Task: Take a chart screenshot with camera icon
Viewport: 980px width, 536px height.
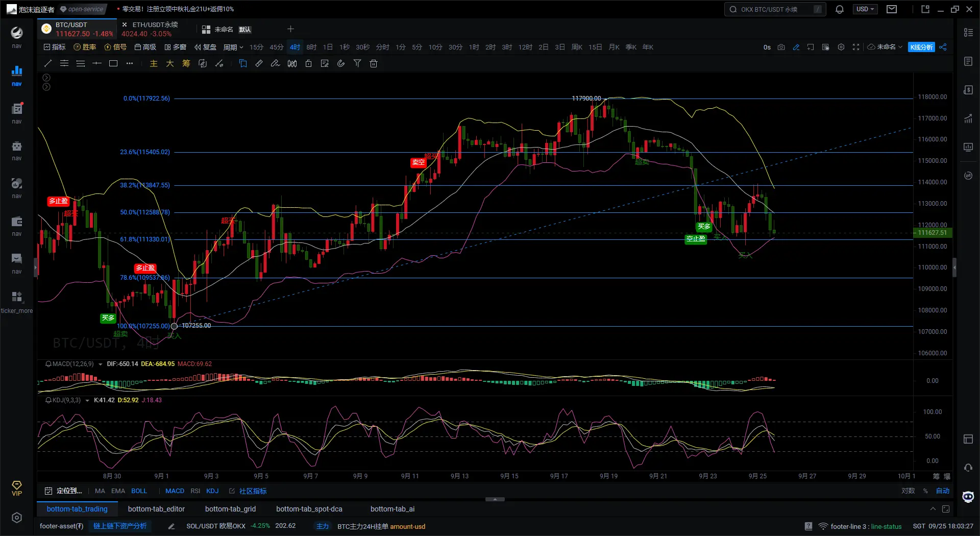Action: pyautogui.click(x=781, y=47)
